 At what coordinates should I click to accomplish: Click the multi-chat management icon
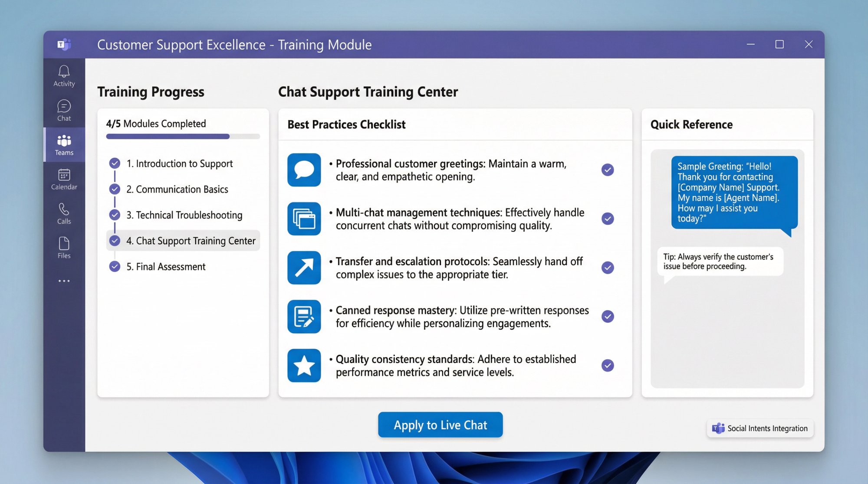(304, 219)
